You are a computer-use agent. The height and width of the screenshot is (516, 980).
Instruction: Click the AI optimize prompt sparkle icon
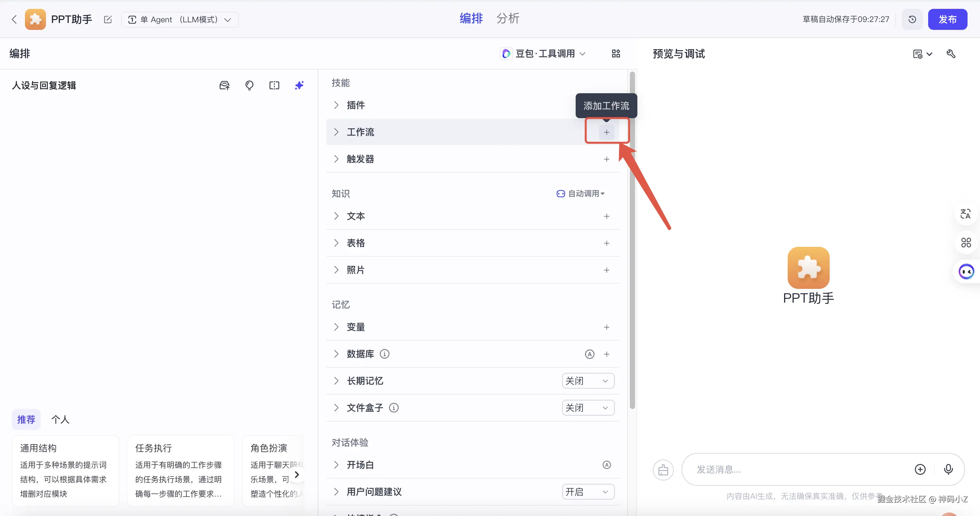pos(299,85)
